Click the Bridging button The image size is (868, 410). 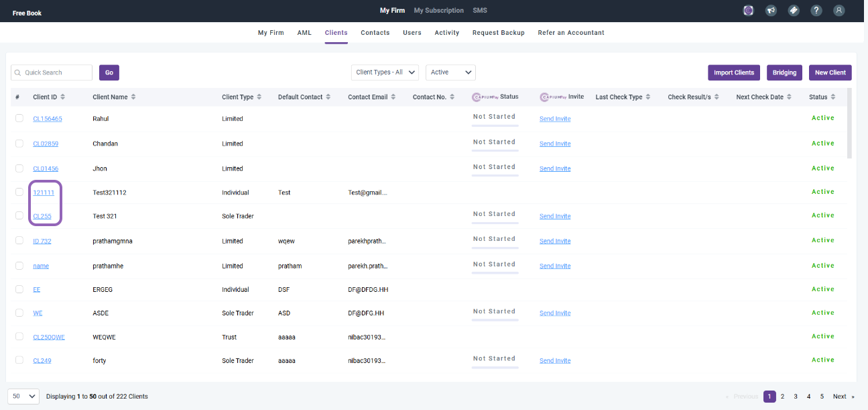pos(785,72)
